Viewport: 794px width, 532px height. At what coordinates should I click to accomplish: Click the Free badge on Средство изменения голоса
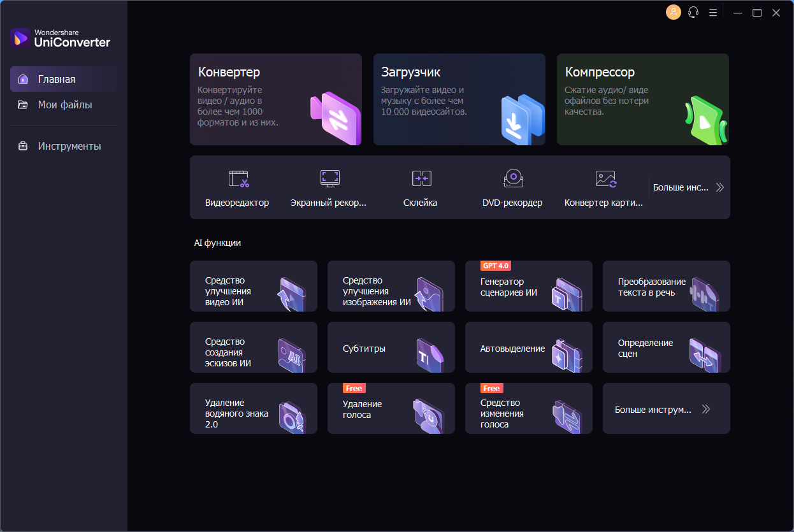491,388
